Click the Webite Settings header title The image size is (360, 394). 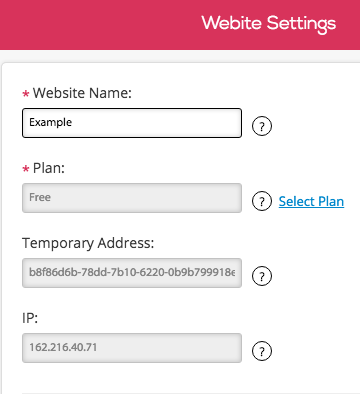tap(269, 24)
